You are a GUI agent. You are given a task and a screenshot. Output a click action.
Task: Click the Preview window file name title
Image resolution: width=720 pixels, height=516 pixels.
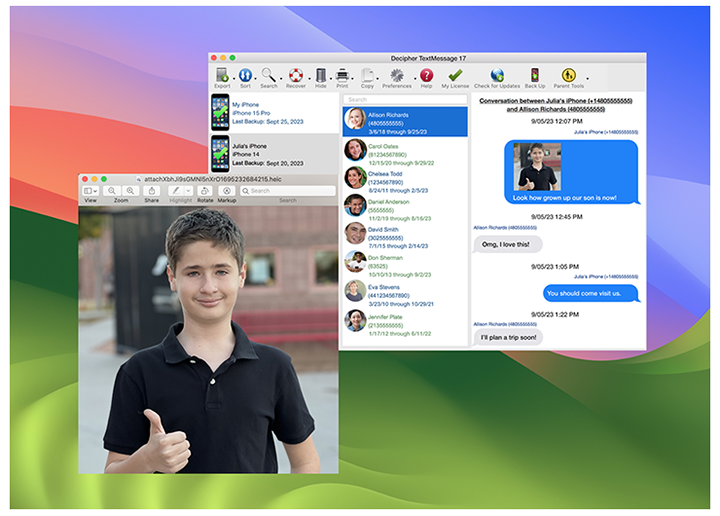coord(213,179)
